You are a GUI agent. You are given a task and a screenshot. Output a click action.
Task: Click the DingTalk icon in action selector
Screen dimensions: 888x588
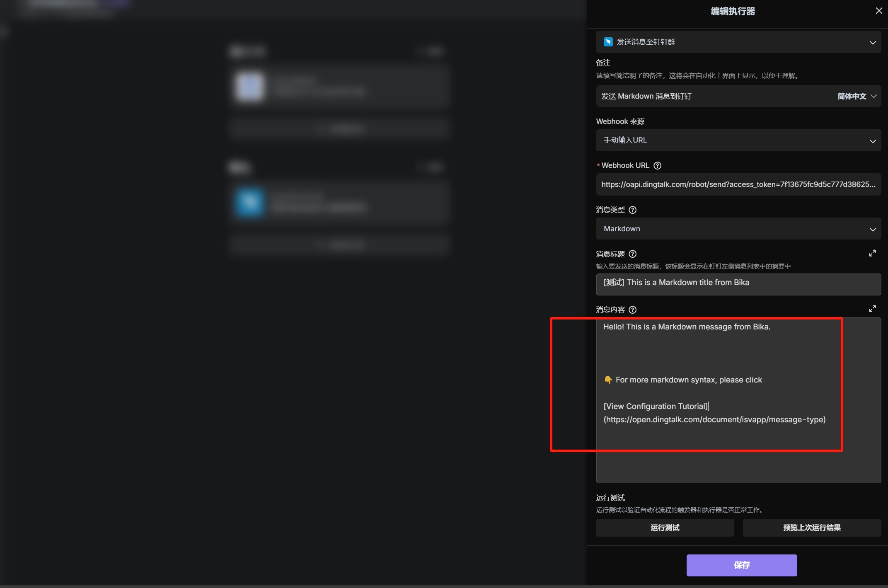pos(608,42)
